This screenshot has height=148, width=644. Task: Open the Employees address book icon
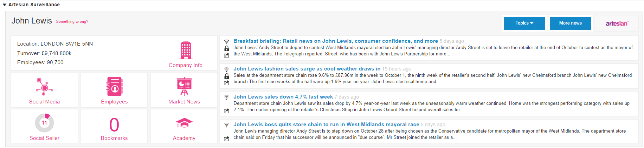click(114, 87)
